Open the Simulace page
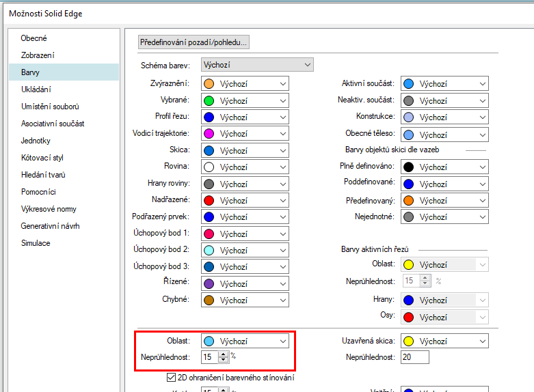Viewport: 534px width, 392px height. point(36,242)
